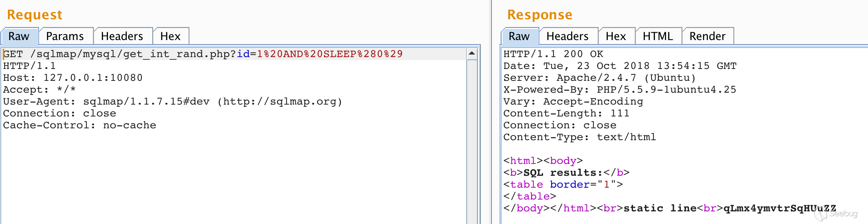
Task: Click the 'Request' panel heading
Action: point(35,15)
